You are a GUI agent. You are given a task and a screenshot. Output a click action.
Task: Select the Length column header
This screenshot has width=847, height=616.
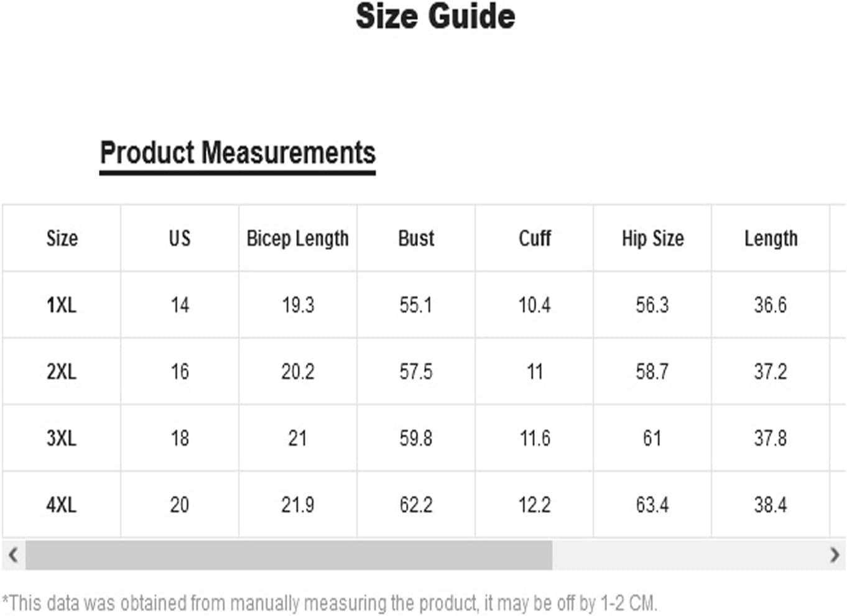pyautogui.click(x=771, y=239)
